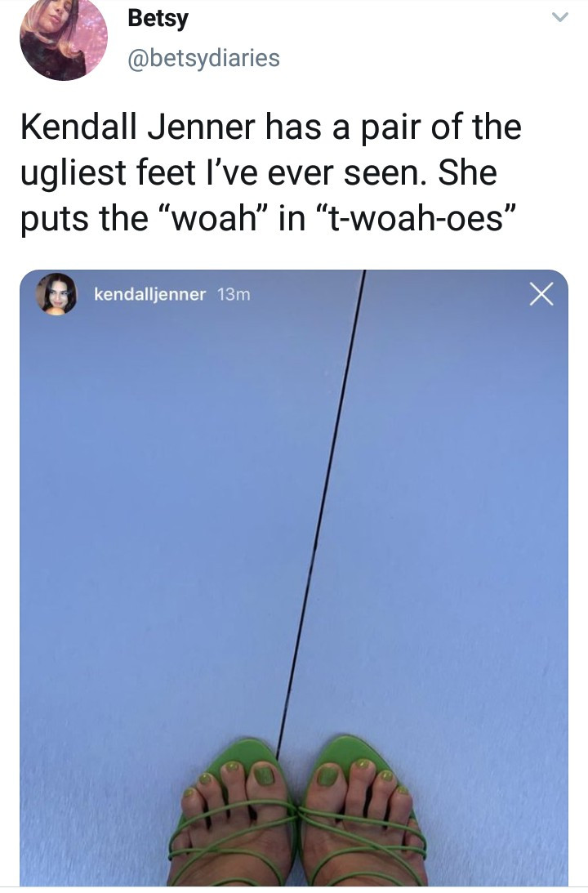Screen dimensions: 588x893
Task: Open Betsy's round profile picture
Action: 63,38
